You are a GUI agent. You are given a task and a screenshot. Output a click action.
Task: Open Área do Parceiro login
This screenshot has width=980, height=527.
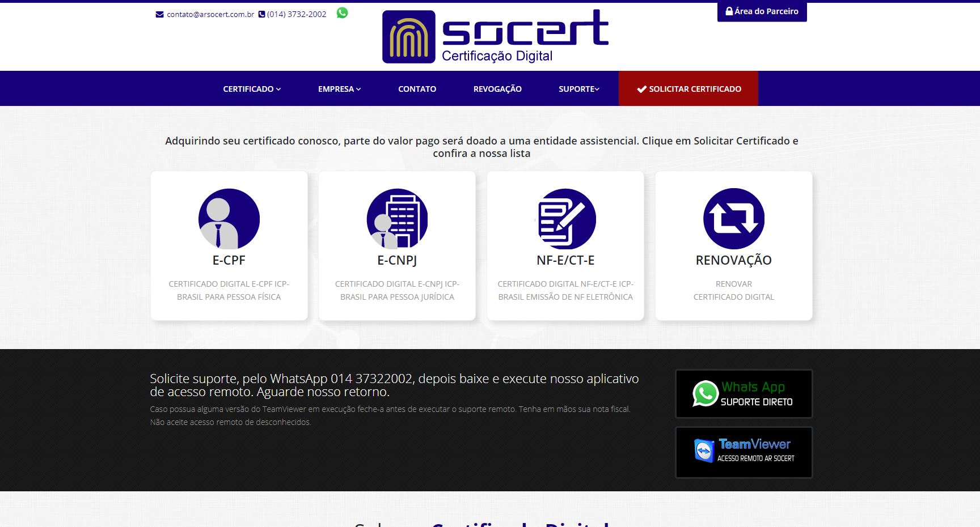pos(762,11)
